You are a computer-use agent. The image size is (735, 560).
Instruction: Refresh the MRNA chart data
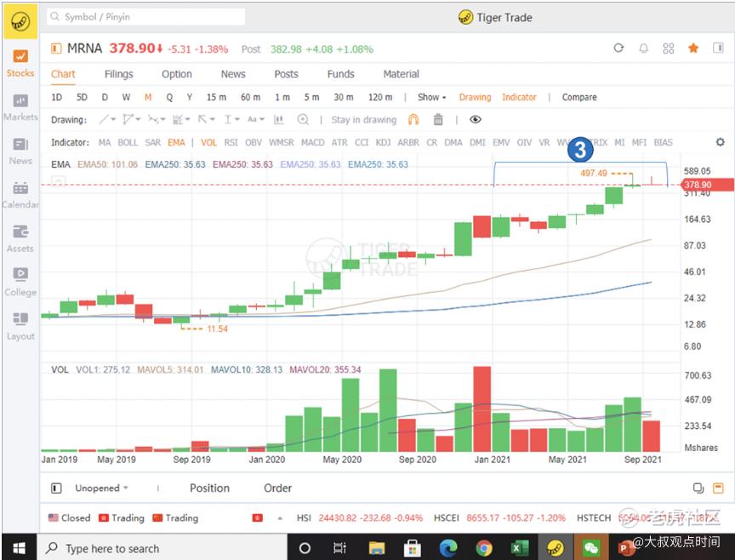(x=618, y=48)
